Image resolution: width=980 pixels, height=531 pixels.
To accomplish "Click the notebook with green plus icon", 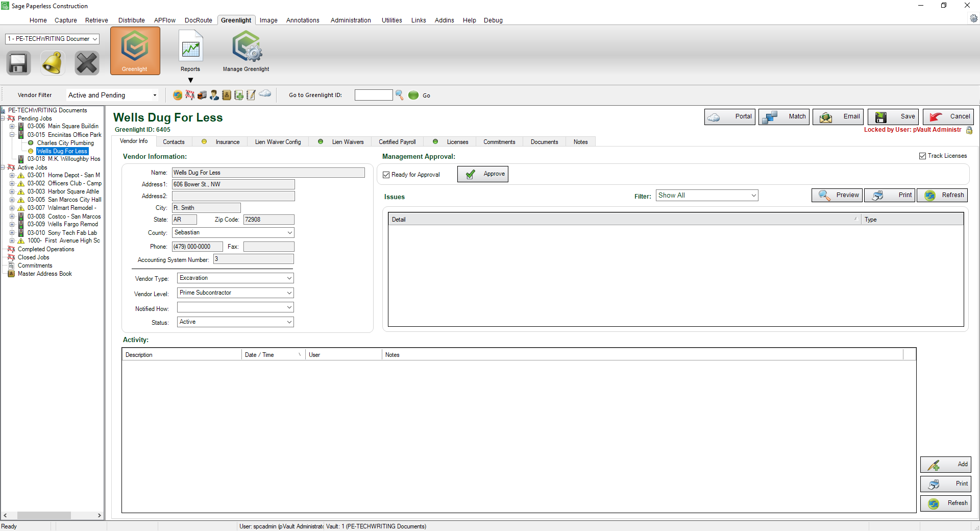I will click(239, 95).
